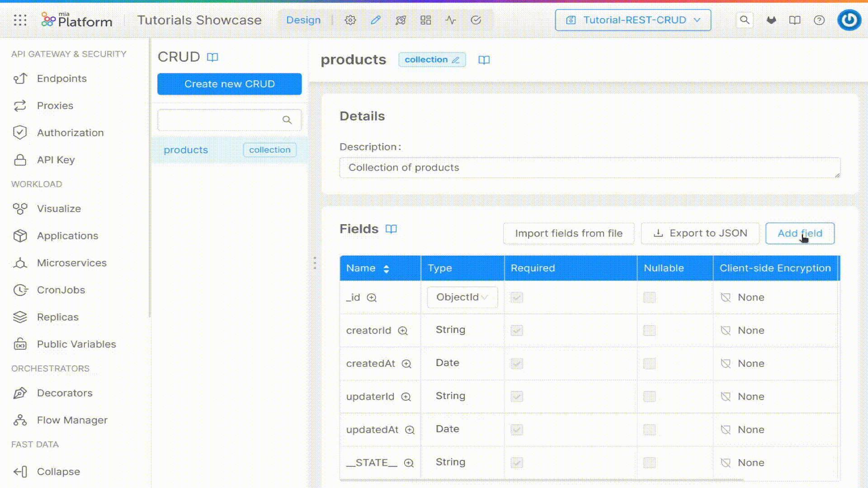Viewport: 868px width, 488px height.
Task: Click the magnifier search icon in header
Action: 744,20
